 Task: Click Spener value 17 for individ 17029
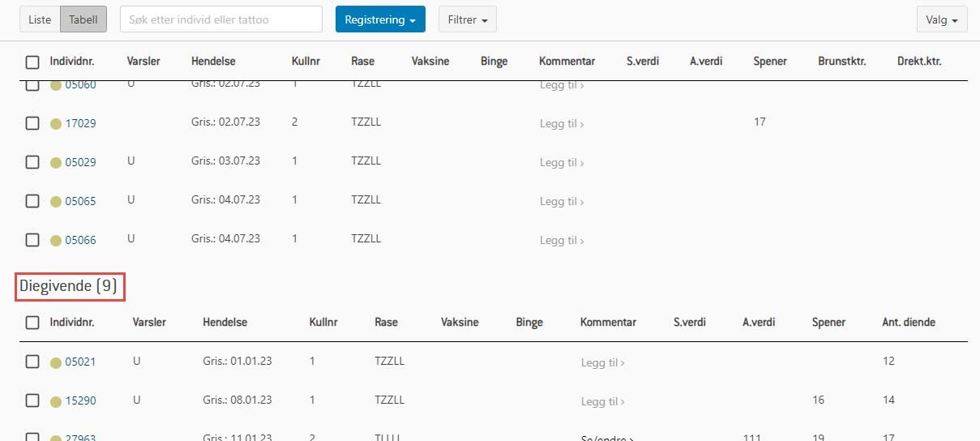click(x=760, y=122)
